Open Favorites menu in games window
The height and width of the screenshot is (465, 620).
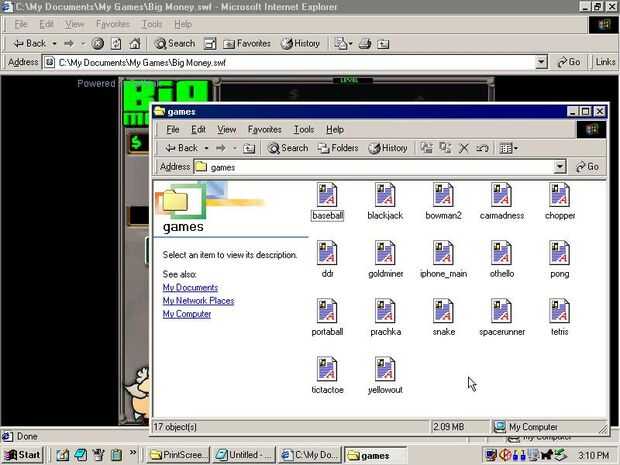265,129
